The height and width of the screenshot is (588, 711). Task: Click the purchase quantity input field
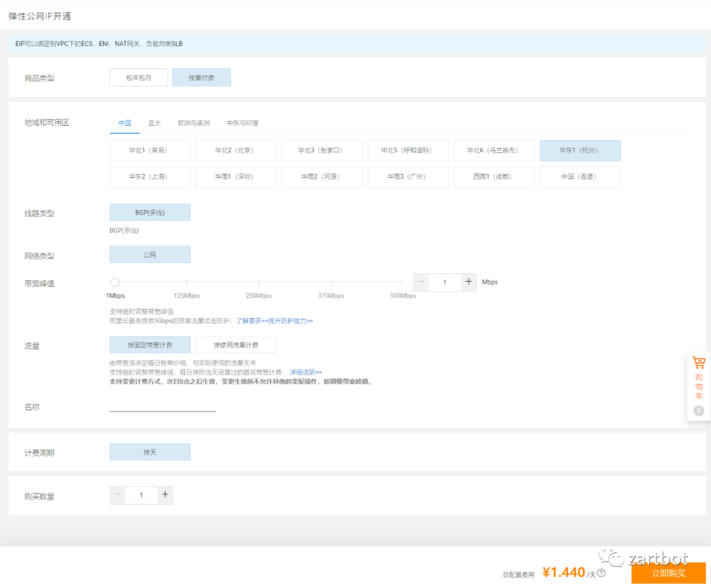pyautogui.click(x=142, y=494)
